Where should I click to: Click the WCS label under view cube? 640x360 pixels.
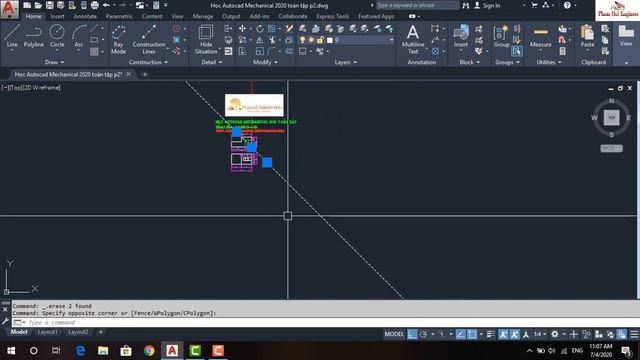pyautogui.click(x=611, y=148)
